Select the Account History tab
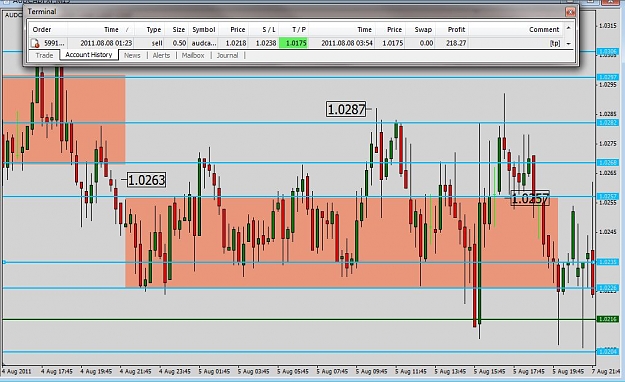This screenshot has width=625, height=382. [89, 55]
